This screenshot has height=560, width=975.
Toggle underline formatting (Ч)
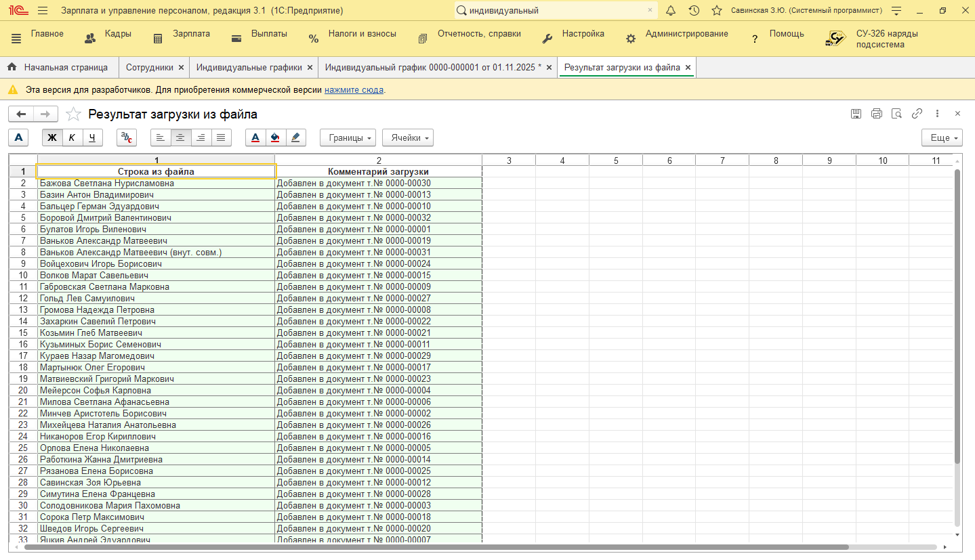(92, 137)
